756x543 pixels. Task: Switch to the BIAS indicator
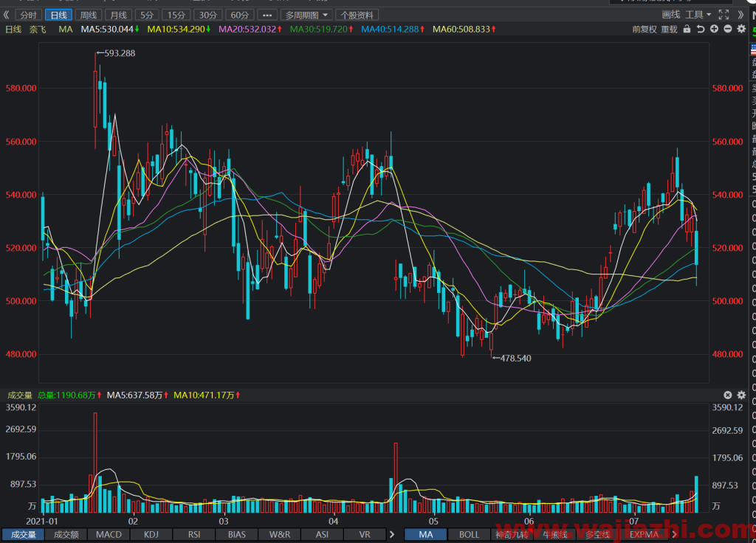click(237, 535)
